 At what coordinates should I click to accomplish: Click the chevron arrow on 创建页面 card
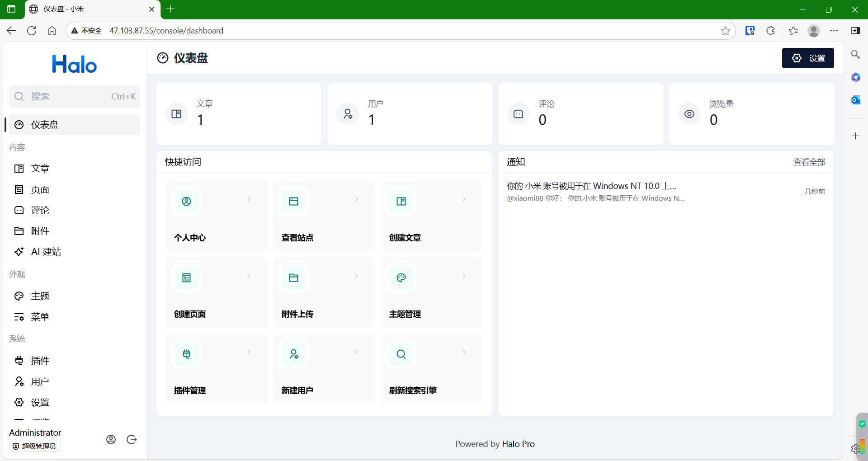tap(249, 275)
